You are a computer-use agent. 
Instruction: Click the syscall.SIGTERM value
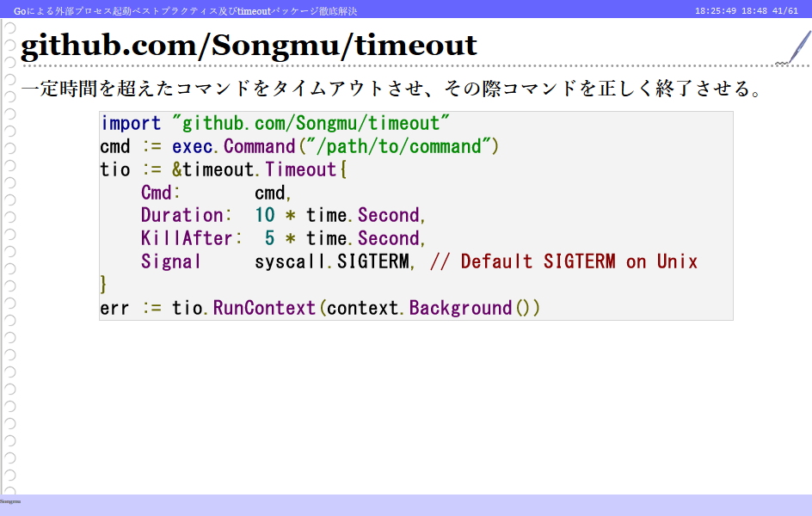[334, 262]
